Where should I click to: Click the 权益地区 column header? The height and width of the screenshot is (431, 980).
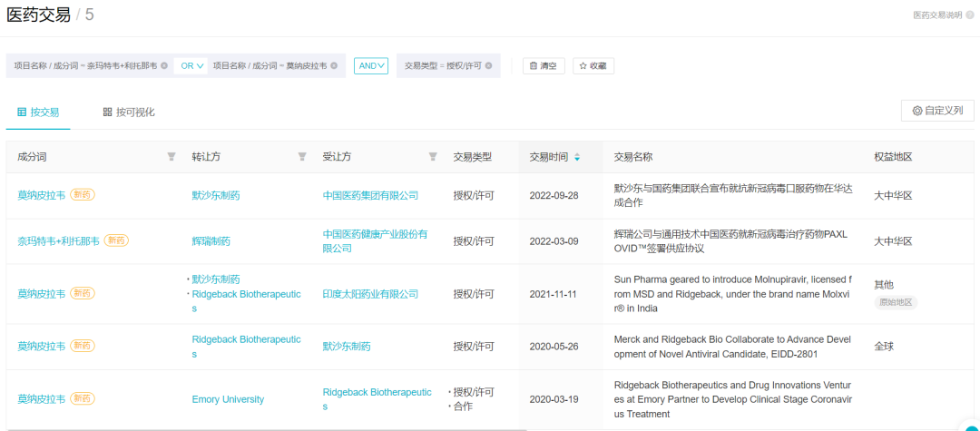pos(893,157)
